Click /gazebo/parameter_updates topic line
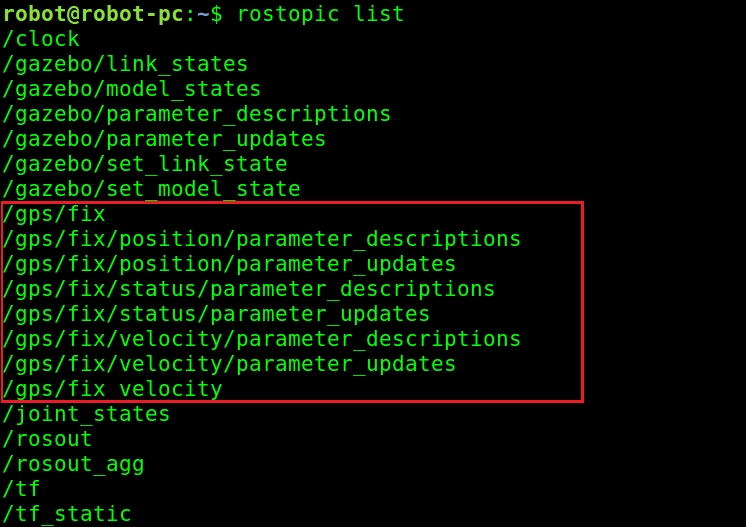This screenshot has width=746, height=527. tap(164, 139)
